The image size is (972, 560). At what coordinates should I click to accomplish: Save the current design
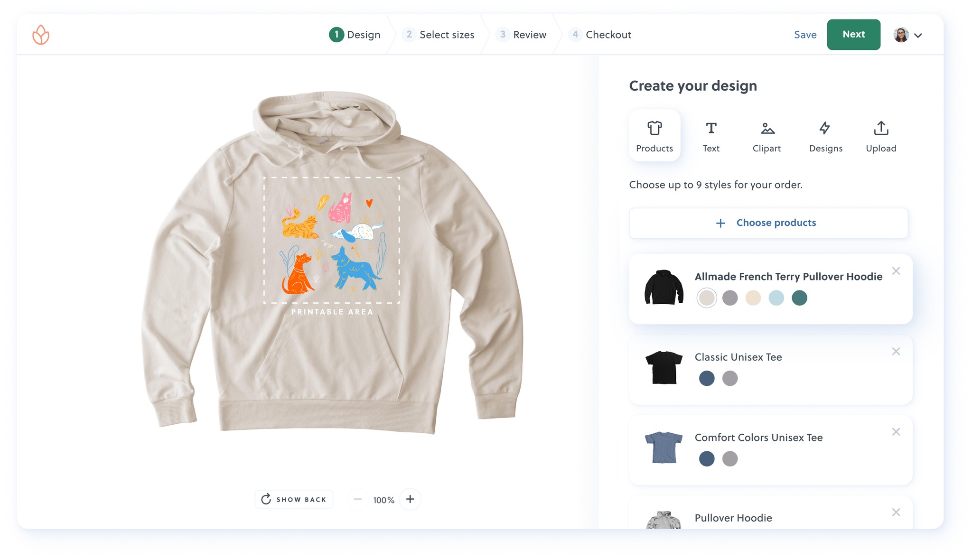pyautogui.click(x=805, y=34)
